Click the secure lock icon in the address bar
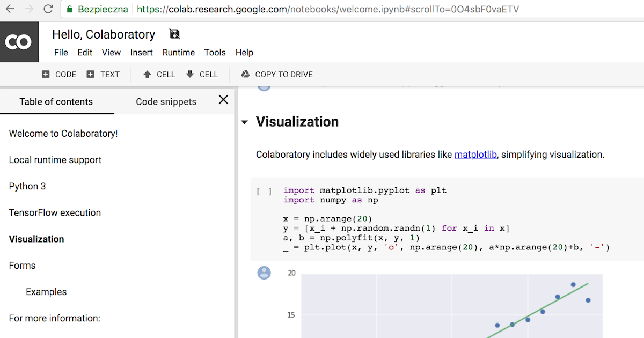This screenshot has height=338, width=644. (x=69, y=9)
